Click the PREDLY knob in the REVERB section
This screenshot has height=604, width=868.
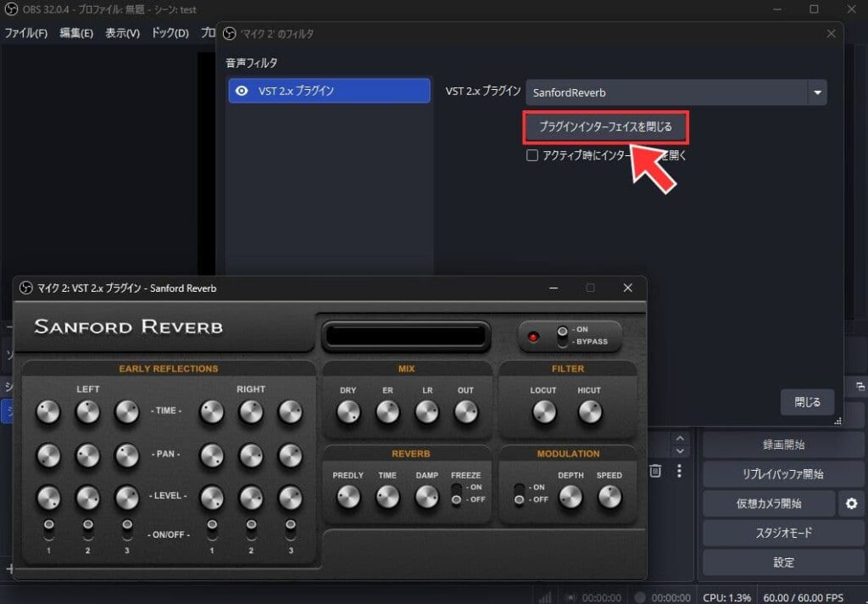click(x=348, y=497)
